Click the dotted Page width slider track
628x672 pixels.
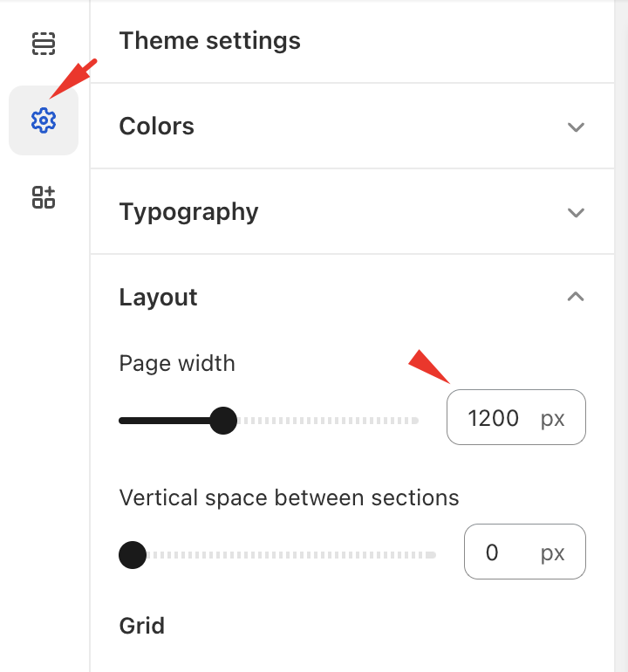331,421
